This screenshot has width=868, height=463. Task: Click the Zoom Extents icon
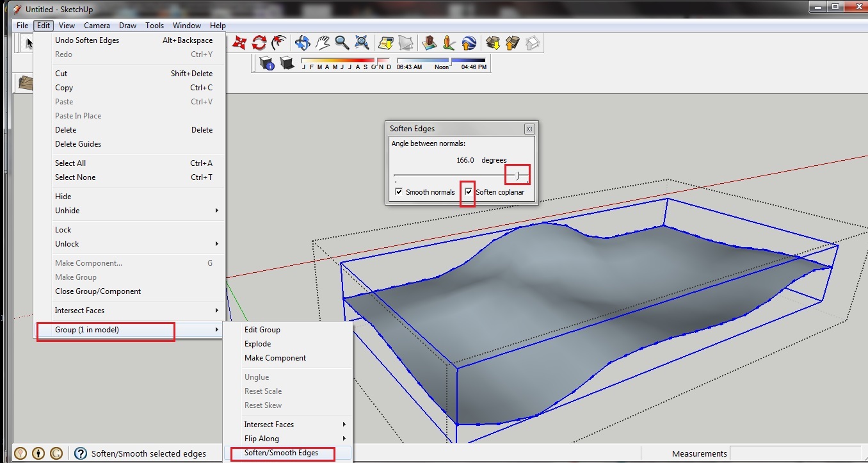[362, 43]
